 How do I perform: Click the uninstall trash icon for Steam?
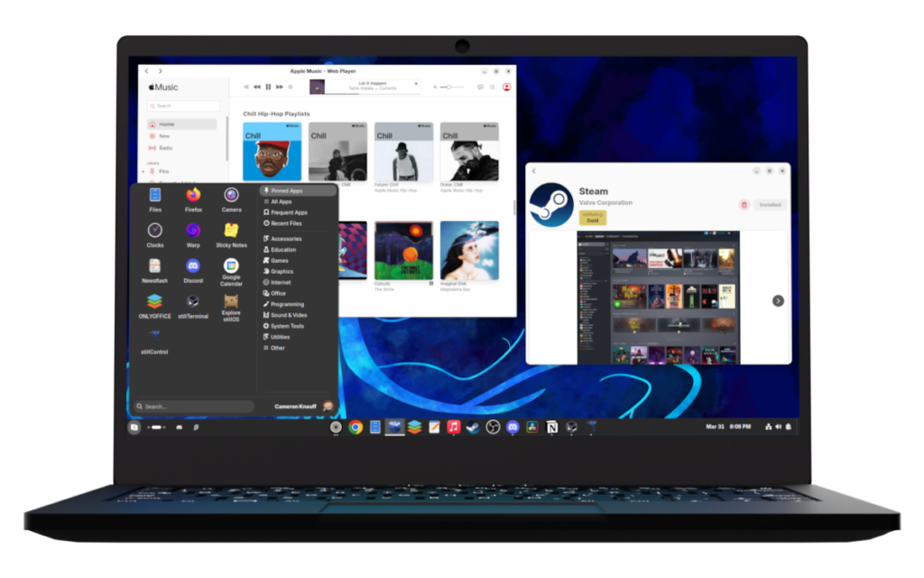click(x=744, y=205)
